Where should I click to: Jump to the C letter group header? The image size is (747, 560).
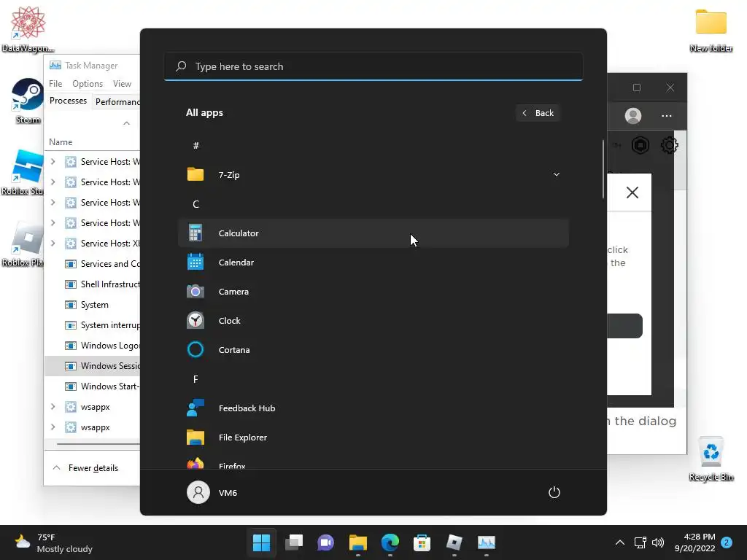196,204
